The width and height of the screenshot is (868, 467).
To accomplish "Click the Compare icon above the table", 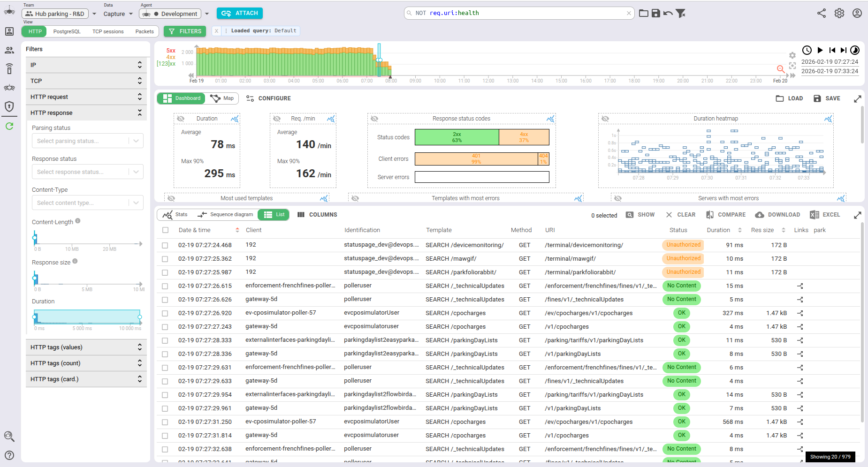I will coord(710,214).
